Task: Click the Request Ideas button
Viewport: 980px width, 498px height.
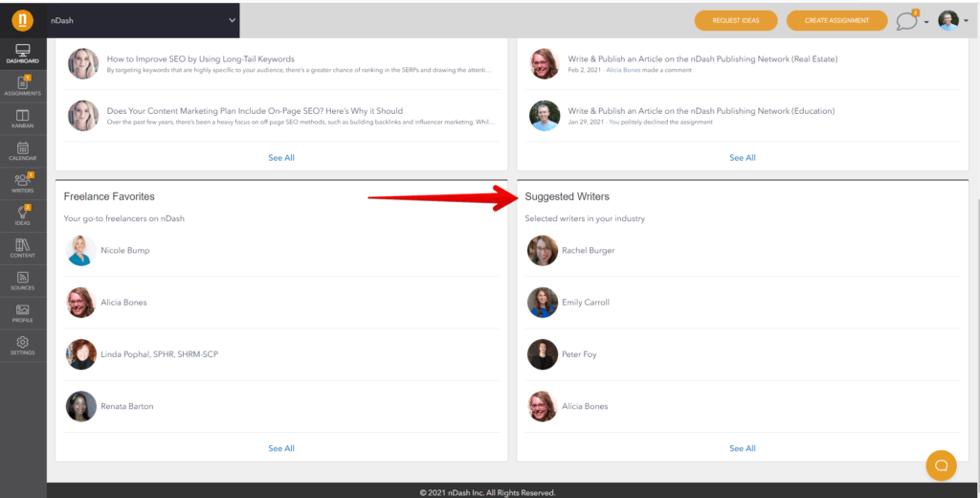Action: (x=736, y=20)
